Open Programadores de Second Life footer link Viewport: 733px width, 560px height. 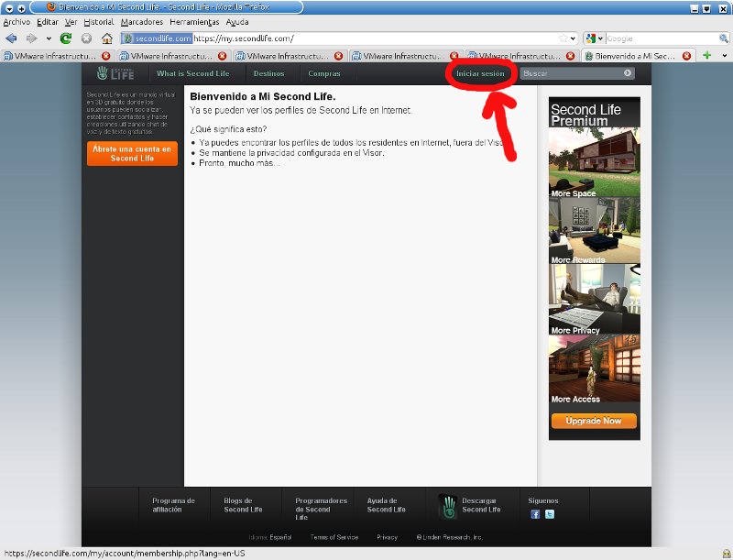coord(322,509)
